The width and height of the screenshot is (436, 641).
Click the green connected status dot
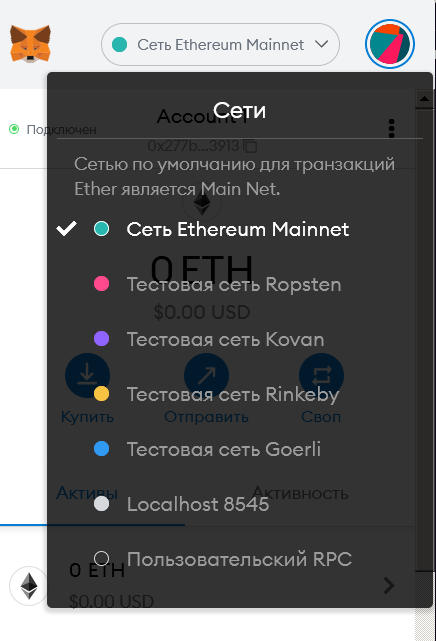pos(14,130)
